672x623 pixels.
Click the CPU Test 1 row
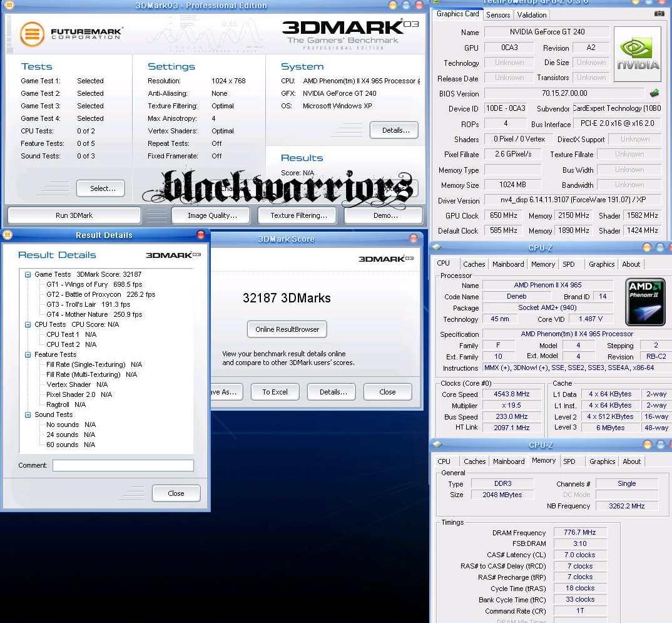[71, 334]
